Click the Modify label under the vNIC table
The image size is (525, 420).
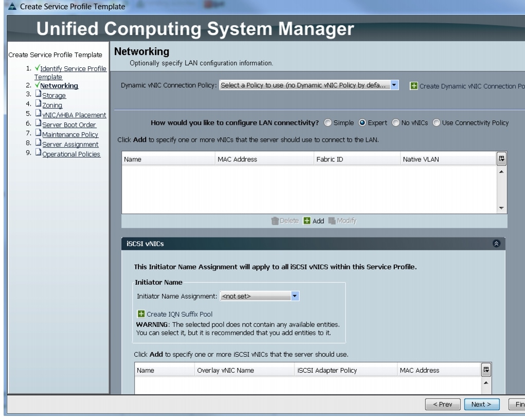click(347, 221)
